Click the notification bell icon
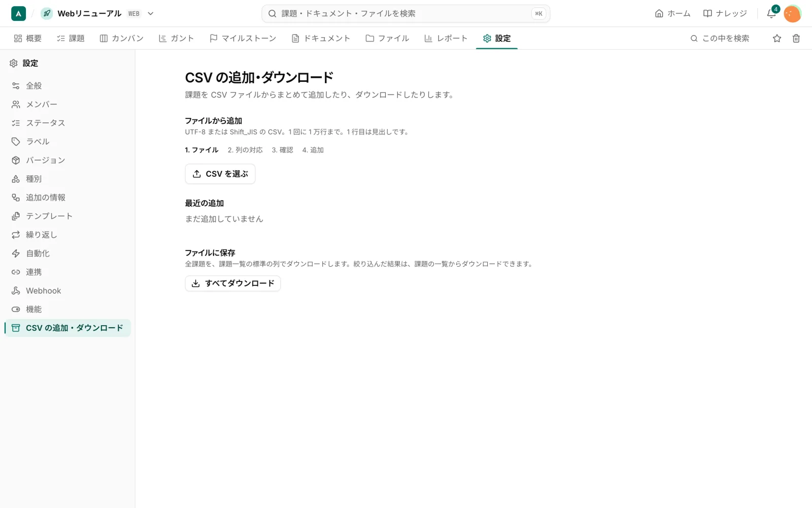The image size is (812, 508). pos(771,14)
